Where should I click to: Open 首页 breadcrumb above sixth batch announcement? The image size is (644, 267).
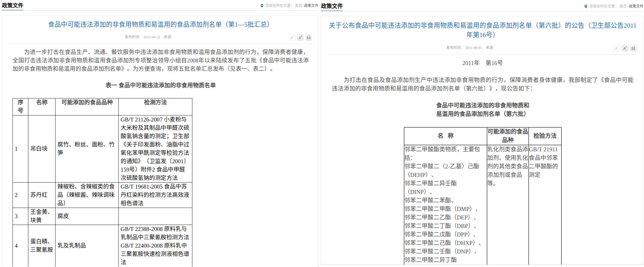tap(623, 6)
